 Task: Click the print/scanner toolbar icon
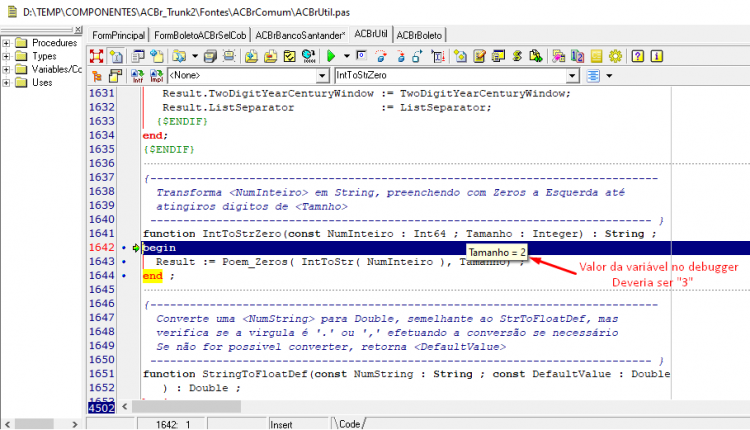[x=229, y=56]
